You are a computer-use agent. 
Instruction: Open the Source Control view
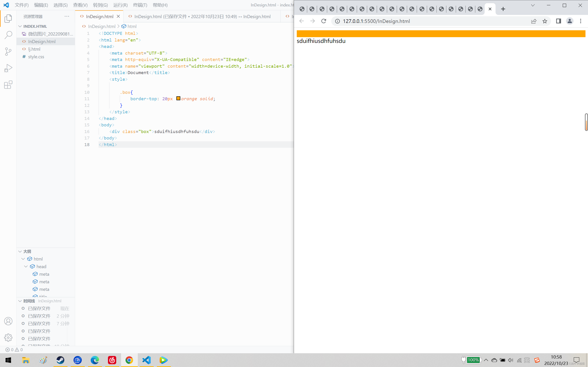click(8, 51)
